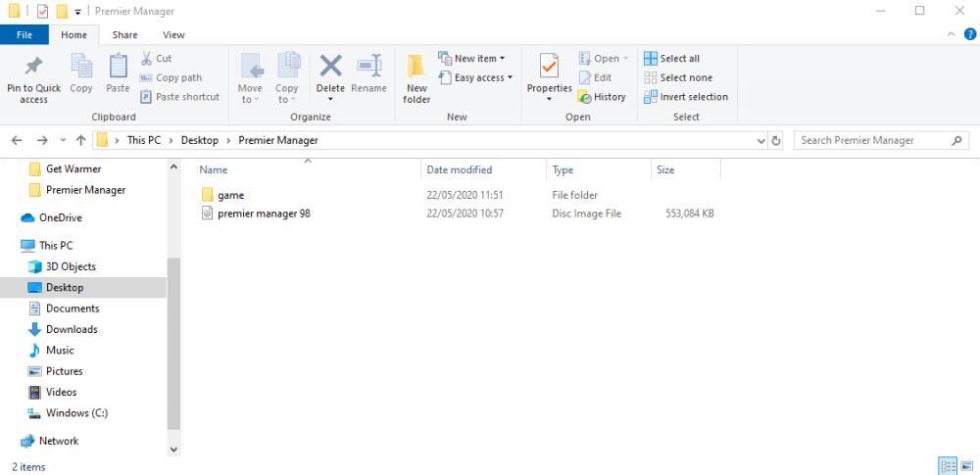Click Invert selection
Image resolution: width=980 pixels, height=475 pixels.
[x=686, y=97]
